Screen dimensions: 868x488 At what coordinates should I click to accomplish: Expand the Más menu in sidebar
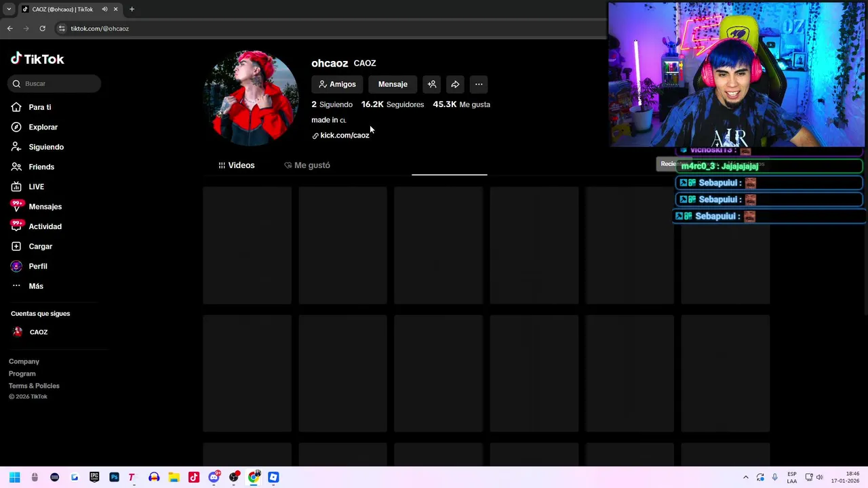pyautogui.click(x=27, y=286)
